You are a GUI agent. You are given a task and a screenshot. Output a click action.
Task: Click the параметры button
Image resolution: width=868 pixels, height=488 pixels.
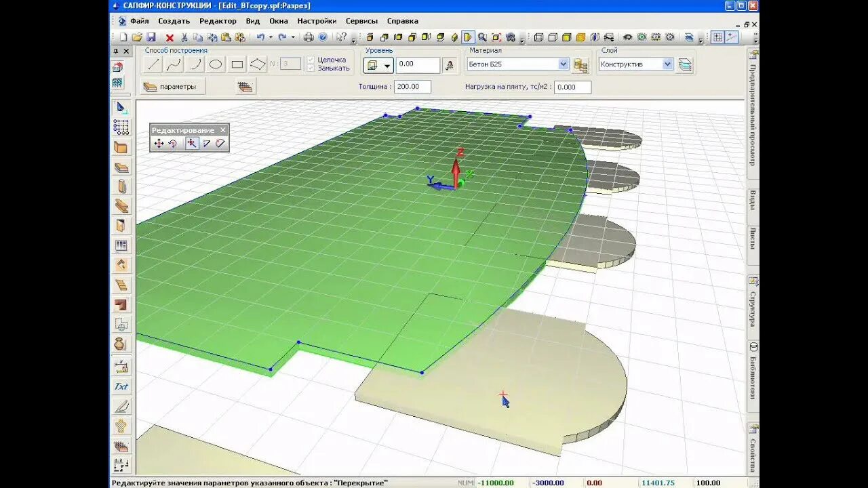tap(173, 86)
